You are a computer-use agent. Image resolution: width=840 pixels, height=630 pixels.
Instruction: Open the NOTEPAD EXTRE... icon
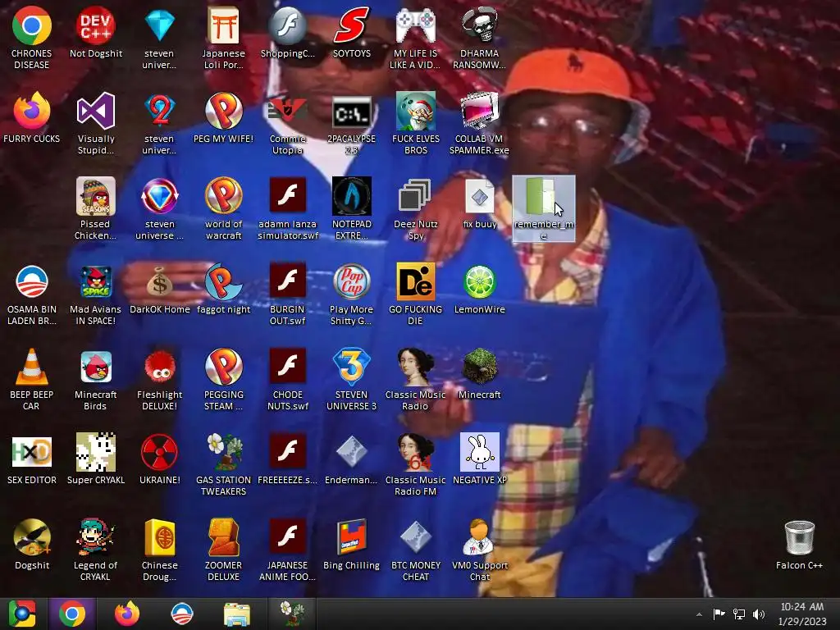pos(351,197)
